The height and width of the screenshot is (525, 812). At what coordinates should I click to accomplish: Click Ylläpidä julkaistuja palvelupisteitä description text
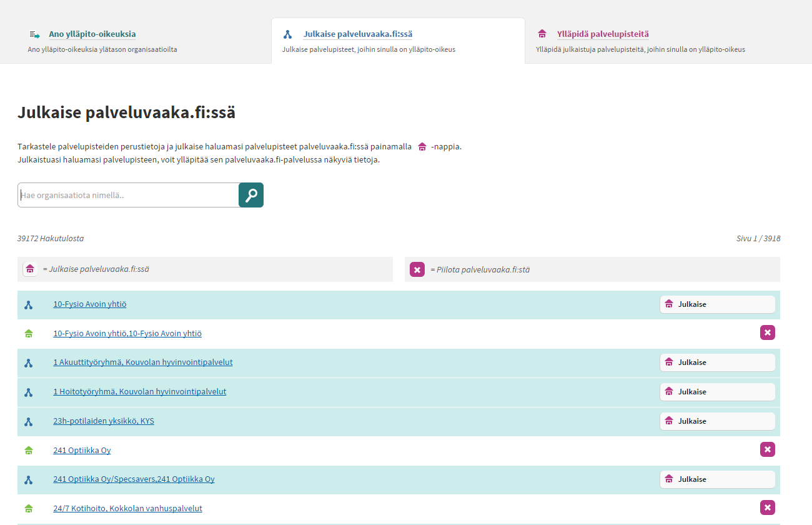pos(640,49)
